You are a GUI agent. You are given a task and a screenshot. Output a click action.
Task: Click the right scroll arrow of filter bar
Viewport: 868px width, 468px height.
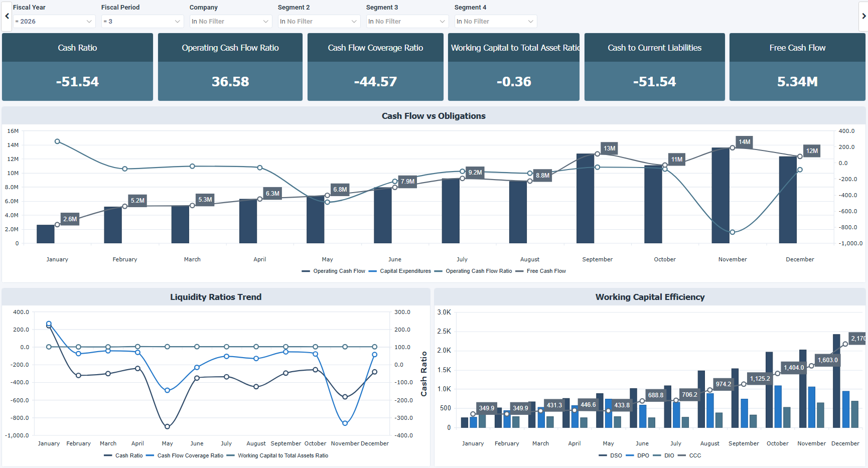[863, 16]
